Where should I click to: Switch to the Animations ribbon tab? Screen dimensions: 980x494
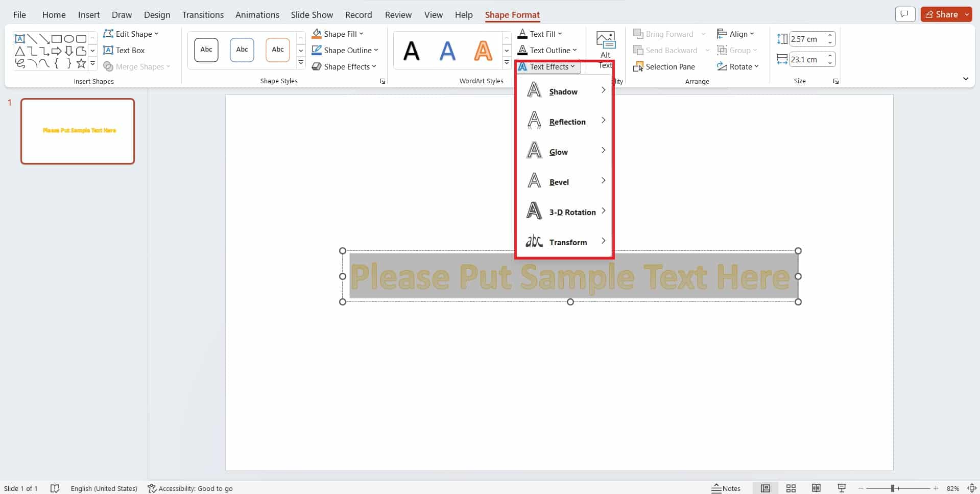point(257,14)
